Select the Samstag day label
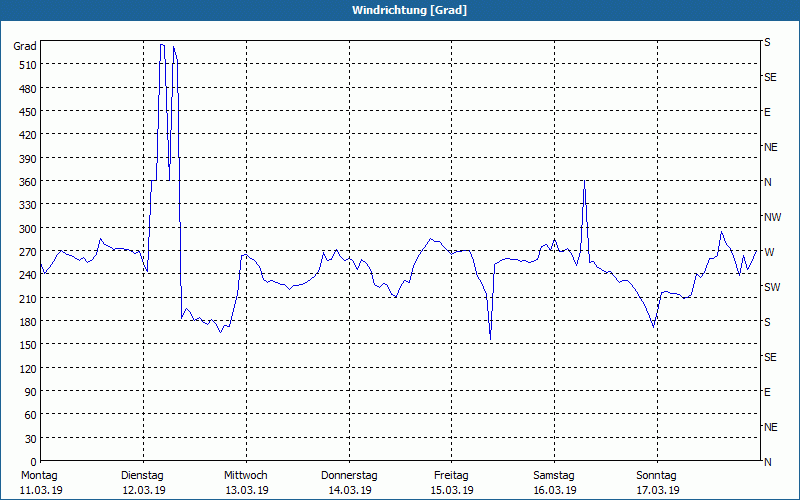Screen dimensions: 800x500 pos(554,476)
